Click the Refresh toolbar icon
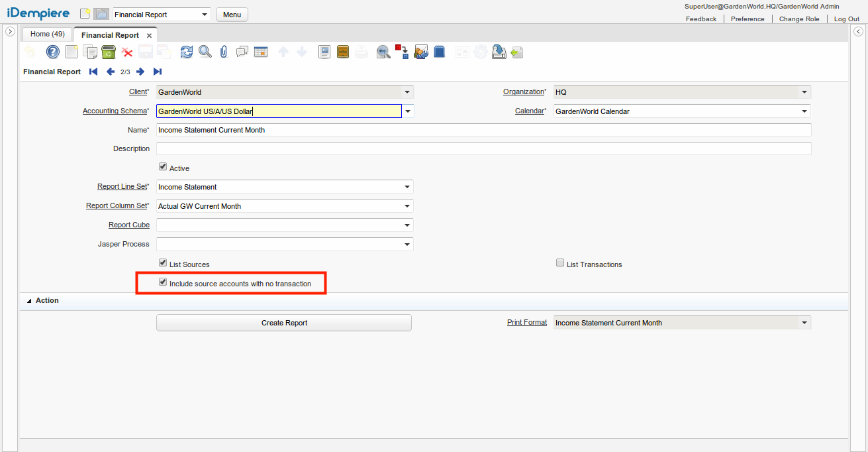The width and height of the screenshot is (868, 452). 187,52
